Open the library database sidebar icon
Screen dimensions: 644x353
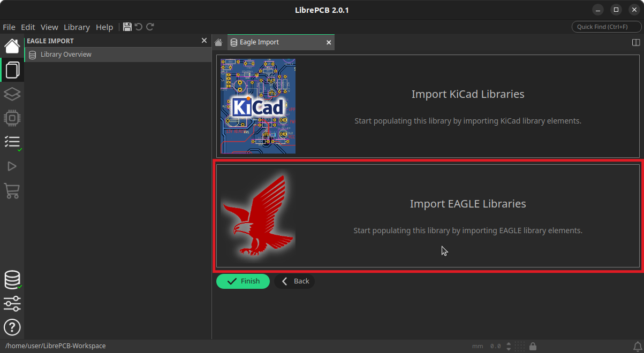[12, 280]
